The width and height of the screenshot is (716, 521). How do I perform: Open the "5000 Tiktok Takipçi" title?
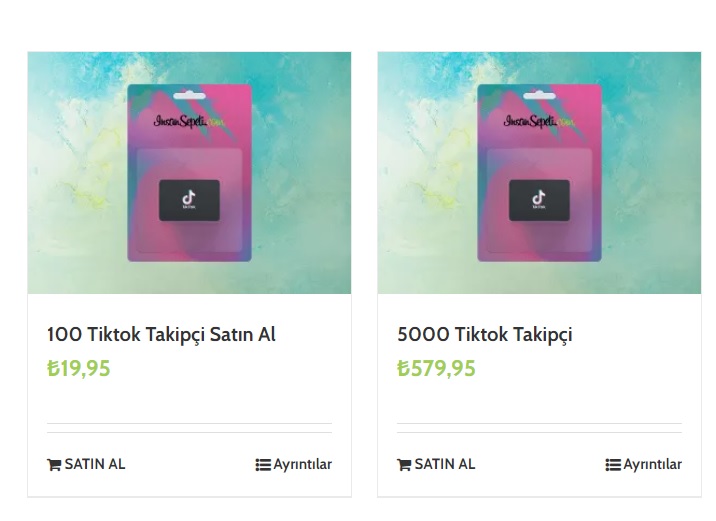484,334
